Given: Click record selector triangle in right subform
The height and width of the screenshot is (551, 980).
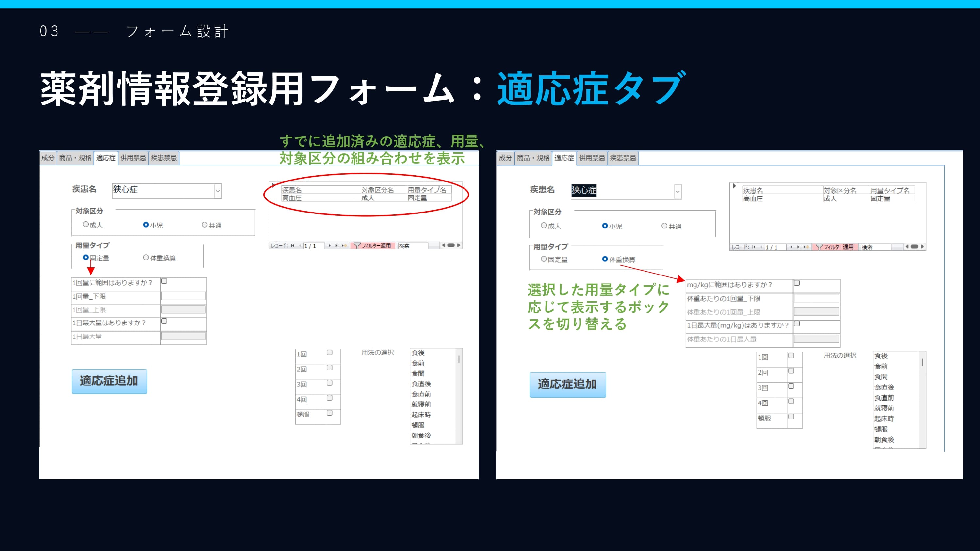Looking at the screenshot, I should (x=734, y=186).
